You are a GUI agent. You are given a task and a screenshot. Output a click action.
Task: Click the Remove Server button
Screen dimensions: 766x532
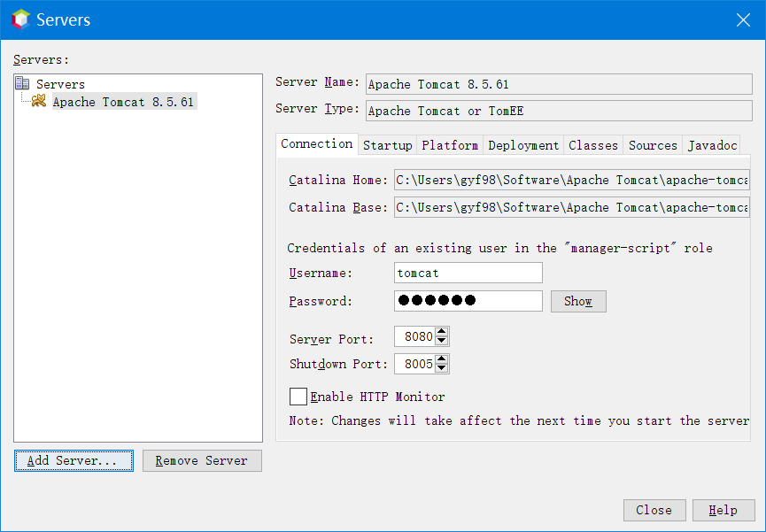point(202,460)
